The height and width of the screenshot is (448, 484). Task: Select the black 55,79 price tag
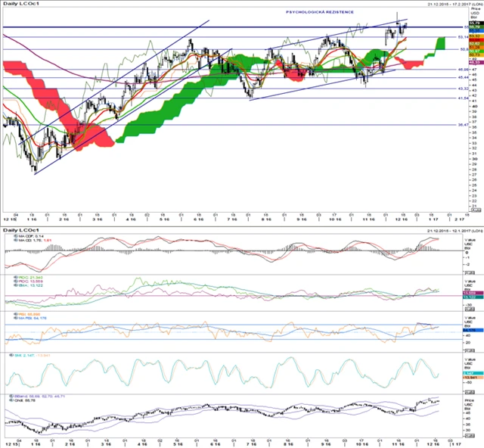pos(476,23)
